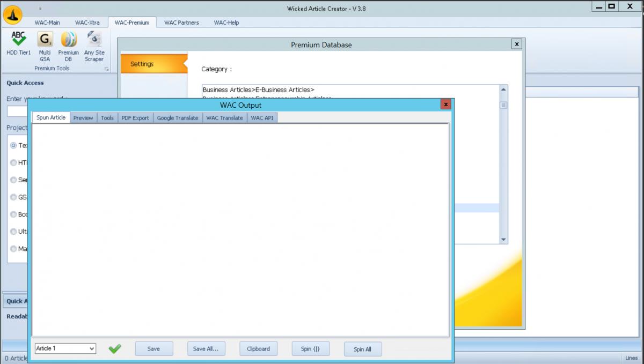
Task: Close the Premium Database window
Action: 516,44
